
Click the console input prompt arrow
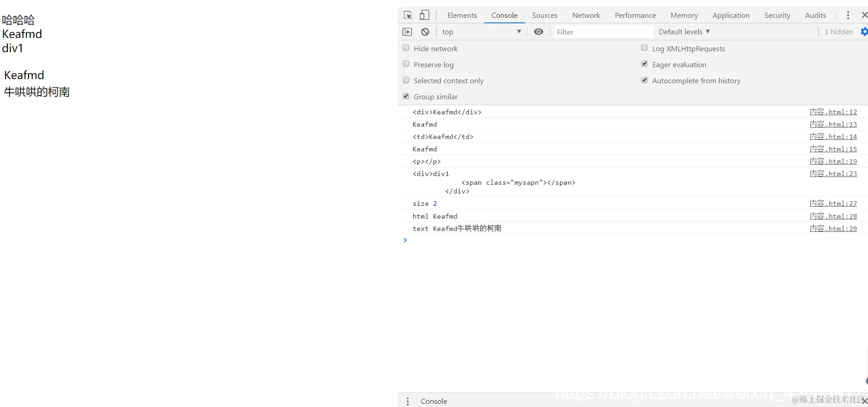(x=405, y=240)
